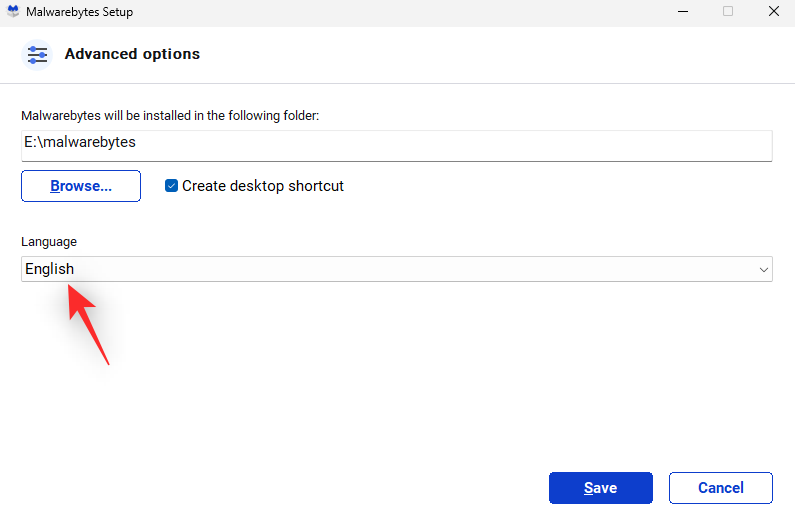Screen dimensions: 795x528
Task: Click the Browse... button
Action: (81, 186)
